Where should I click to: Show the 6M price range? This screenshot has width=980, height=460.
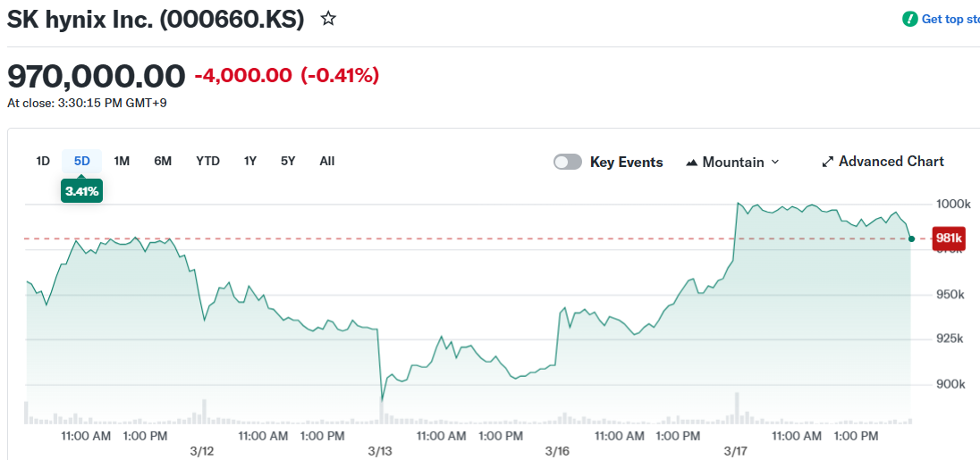click(x=163, y=161)
